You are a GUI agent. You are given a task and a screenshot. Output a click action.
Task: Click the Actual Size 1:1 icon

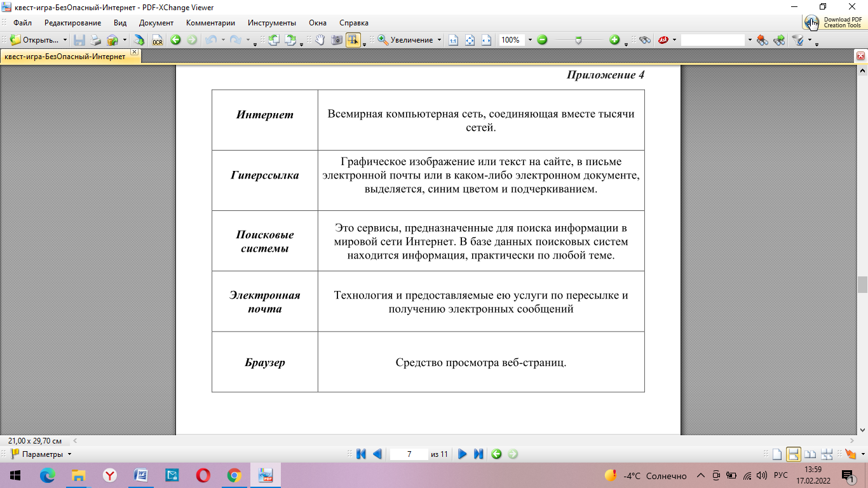(453, 40)
